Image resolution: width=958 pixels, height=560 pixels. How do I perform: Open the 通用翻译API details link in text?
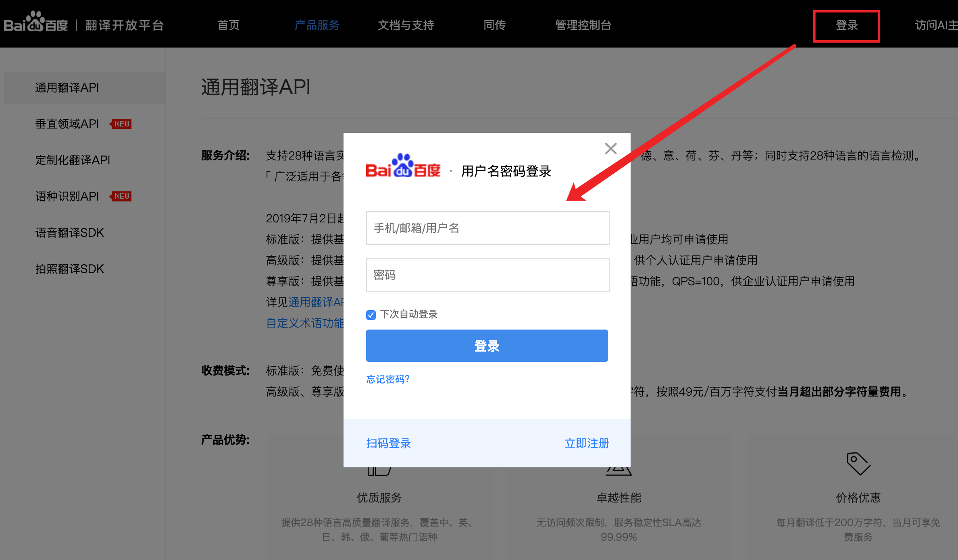click(x=316, y=302)
